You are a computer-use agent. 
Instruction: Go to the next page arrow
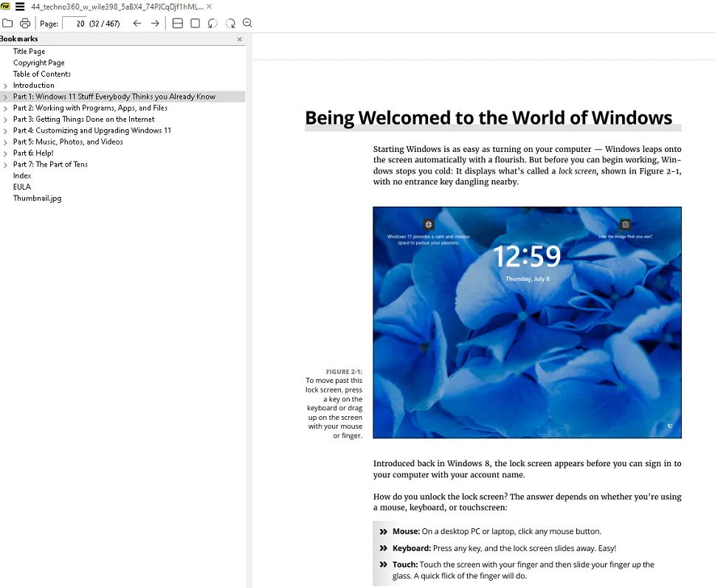pyautogui.click(x=155, y=24)
